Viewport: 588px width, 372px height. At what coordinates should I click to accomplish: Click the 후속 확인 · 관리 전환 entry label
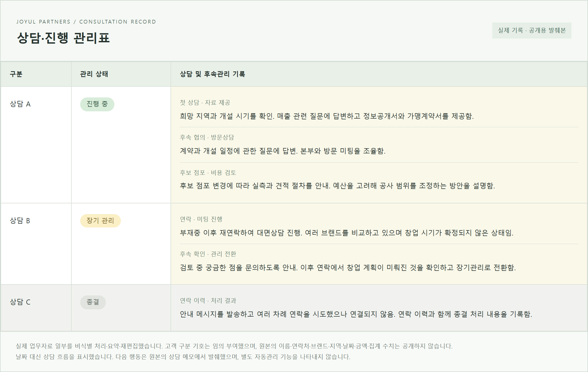[x=208, y=254]
